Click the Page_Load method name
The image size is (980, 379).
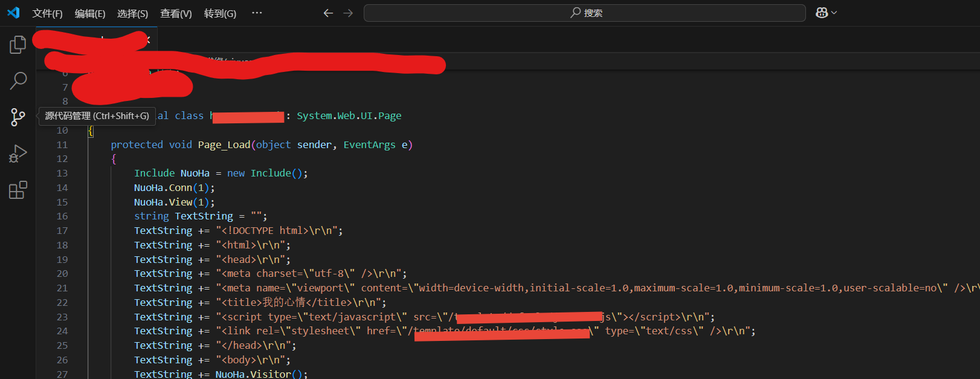224,144
